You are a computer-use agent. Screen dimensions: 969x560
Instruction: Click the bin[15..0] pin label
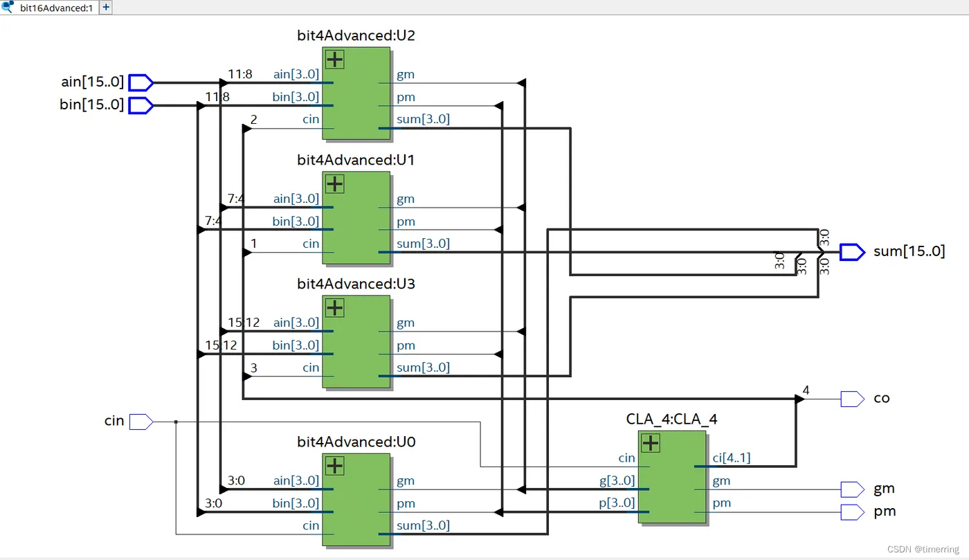(92, 105)
